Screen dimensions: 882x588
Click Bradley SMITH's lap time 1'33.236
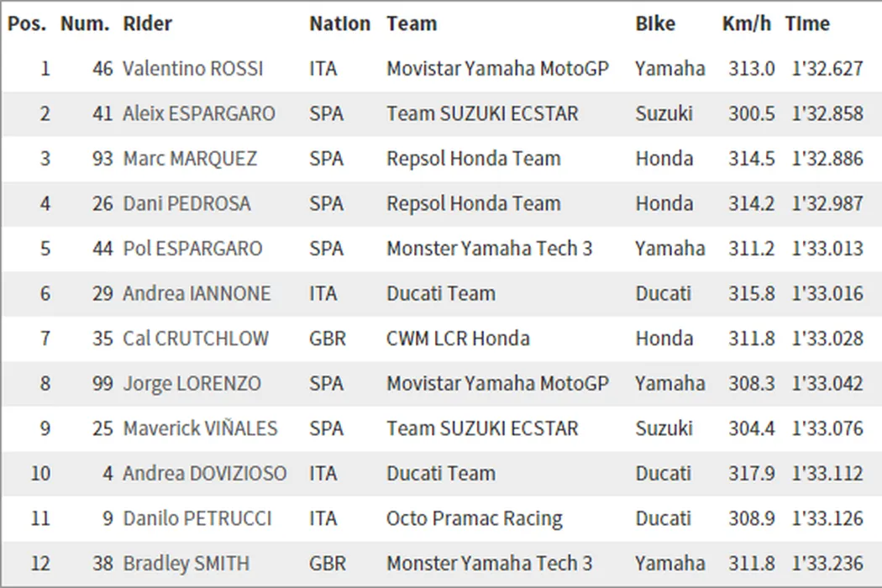827,564
